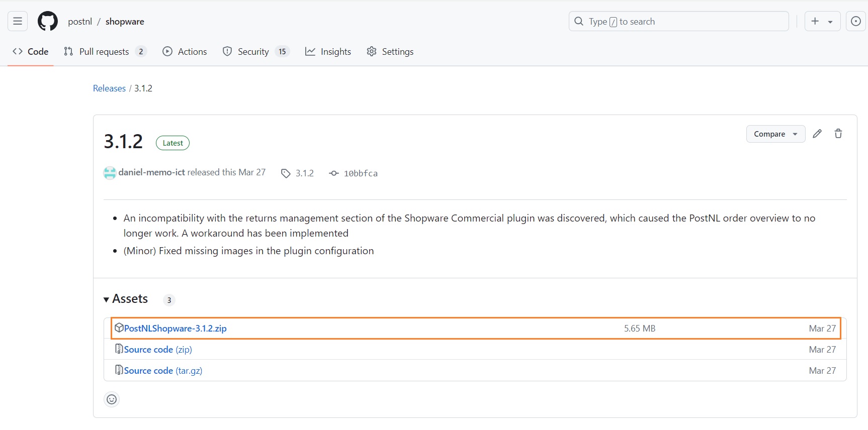Click the daniel-memo-ict avatar
The image size is (868, 430).
coord(110,173)
